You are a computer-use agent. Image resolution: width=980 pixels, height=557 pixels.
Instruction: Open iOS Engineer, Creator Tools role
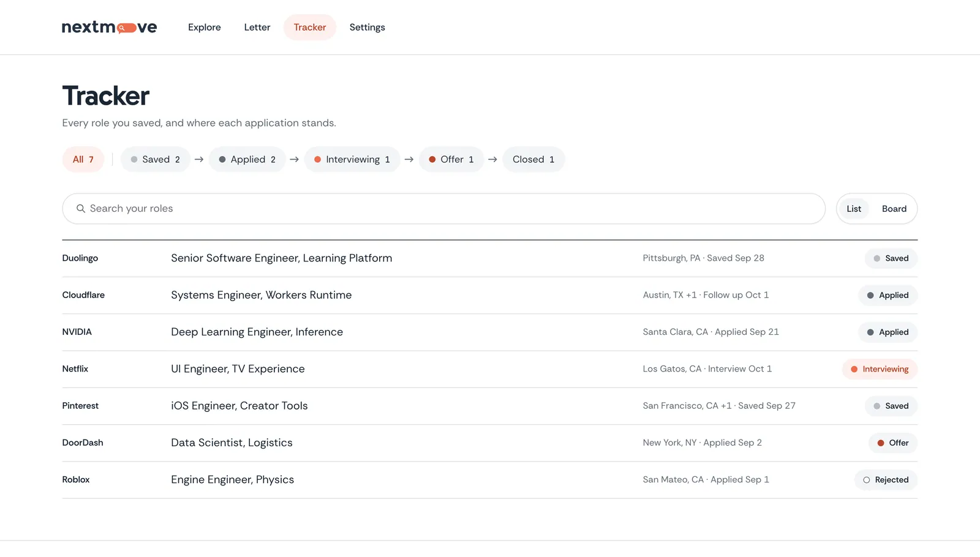click(239, 406)
